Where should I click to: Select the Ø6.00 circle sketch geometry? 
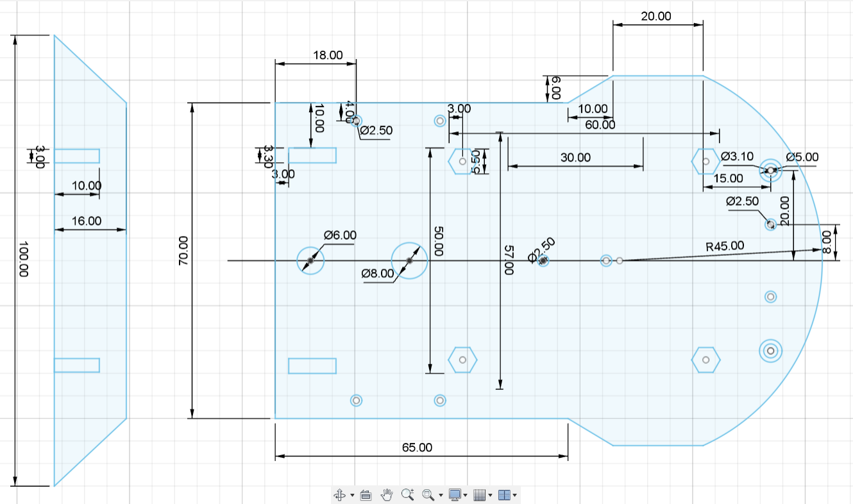[310, 260]
